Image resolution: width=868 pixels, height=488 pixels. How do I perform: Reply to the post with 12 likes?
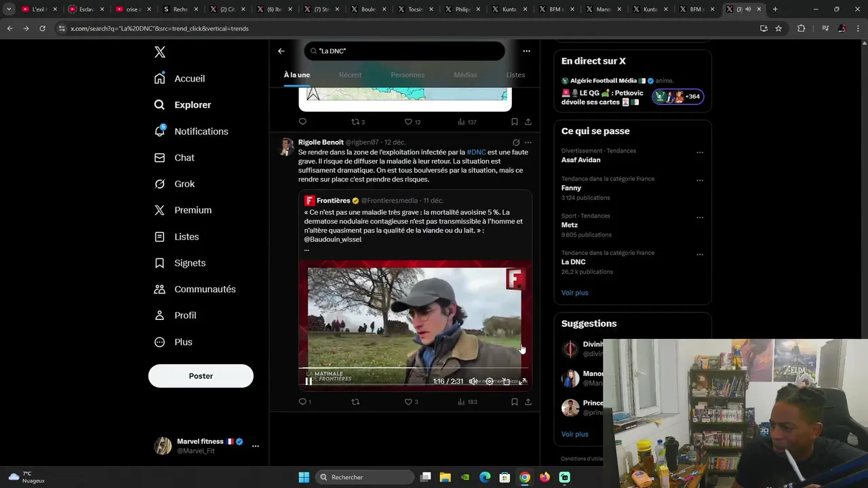[302, 122]
